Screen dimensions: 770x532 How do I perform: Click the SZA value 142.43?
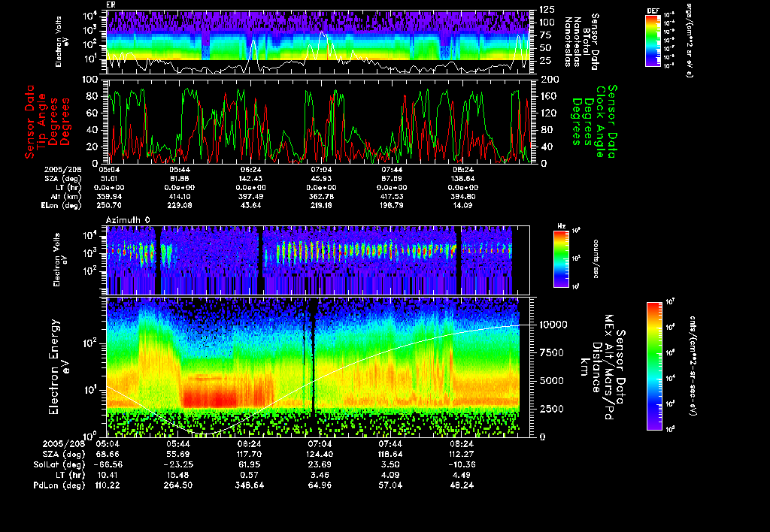tap(250, 179)
